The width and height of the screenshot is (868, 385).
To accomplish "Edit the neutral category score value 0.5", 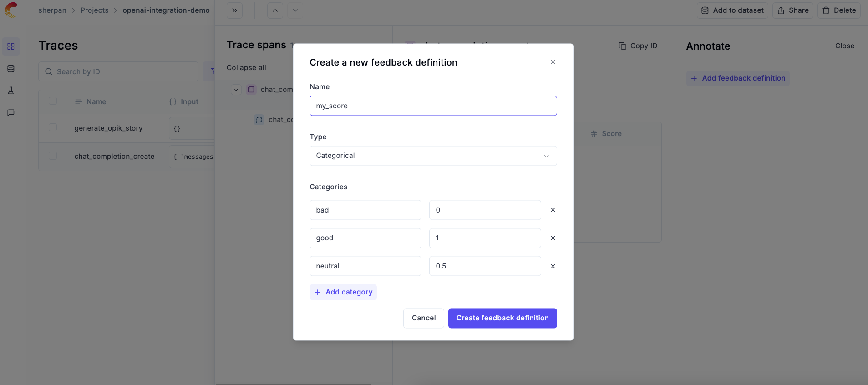I will tap(484, 266).
